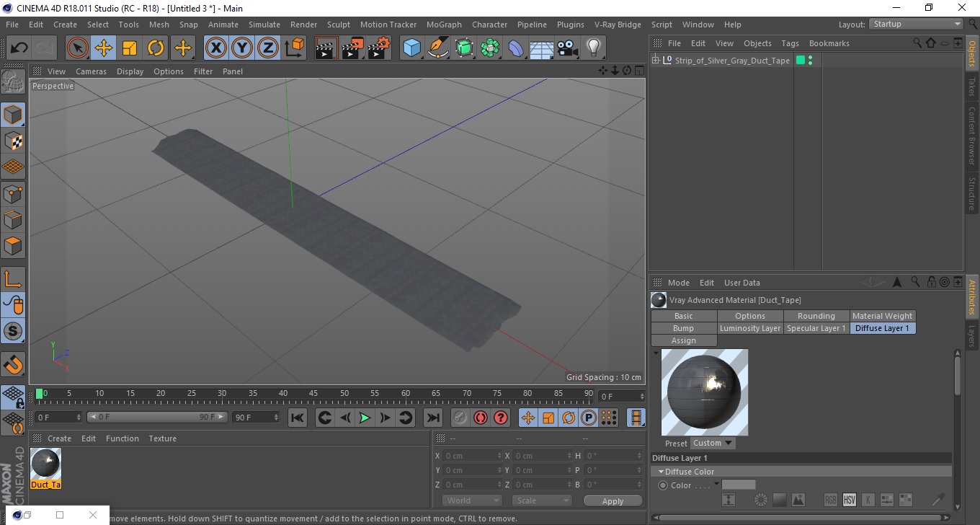The width and height of the screenshot is (980, 525).
Task: Collapse the Diffuse Color section
Action: [x=661, y=472]
